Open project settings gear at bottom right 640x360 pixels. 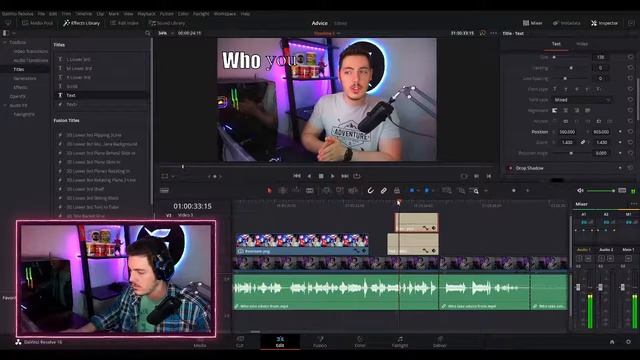pos(628,342)
